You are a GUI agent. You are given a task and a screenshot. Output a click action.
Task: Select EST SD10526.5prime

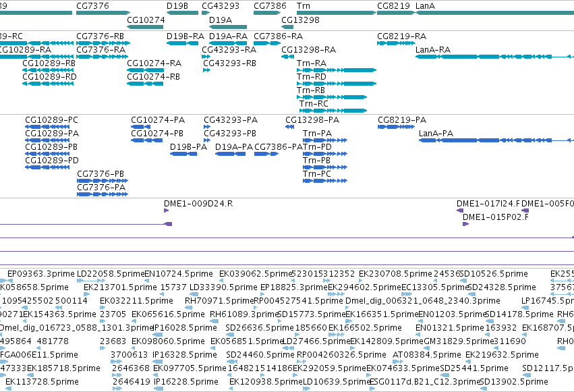tap(494, 274)
